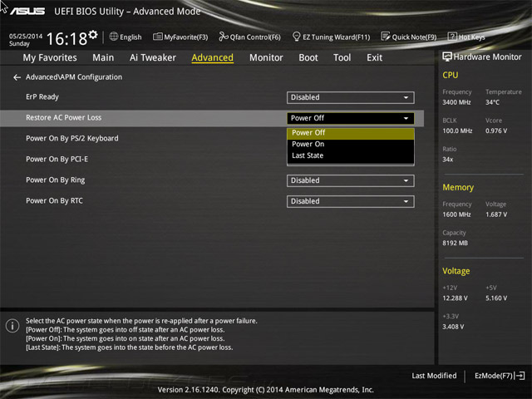Click the Voltage section heading

[456, 271]
